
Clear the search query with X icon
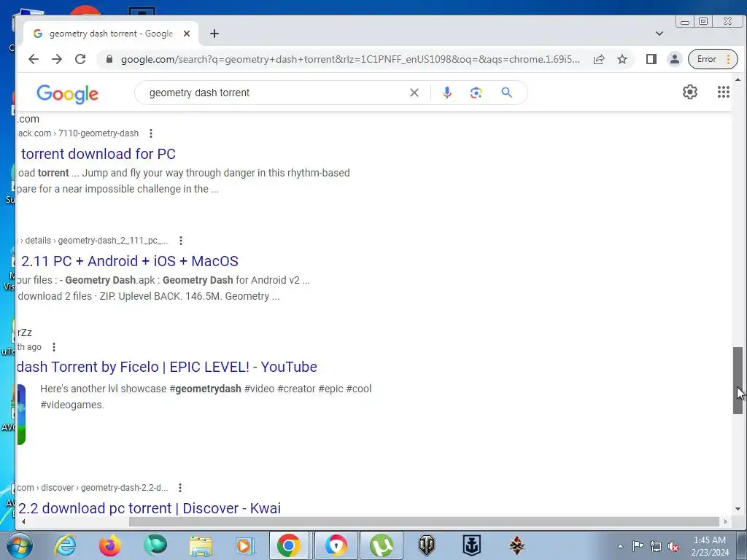click(414, 93)
